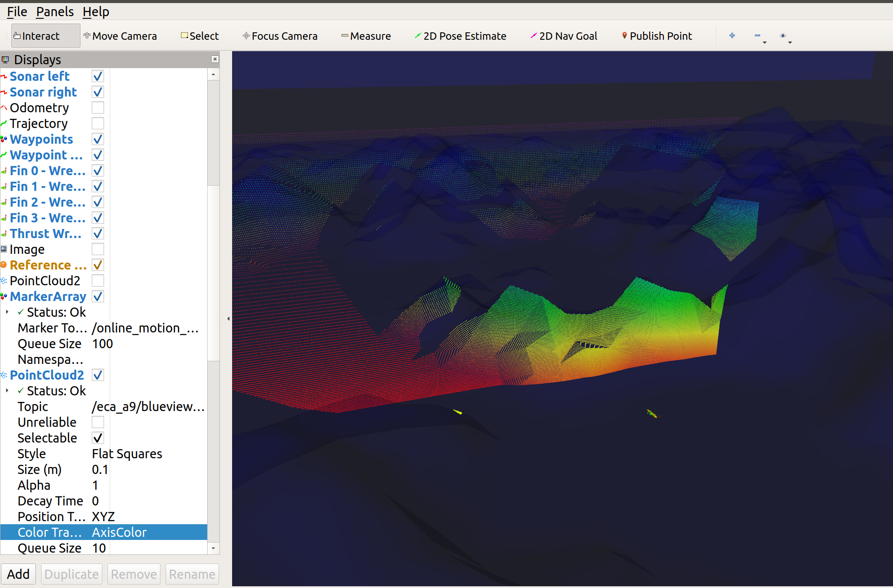Expand Status: Ok under PointCloud2
Viewport: 893px width, 588px height.
pyautogui.click(x=7, y=391)
